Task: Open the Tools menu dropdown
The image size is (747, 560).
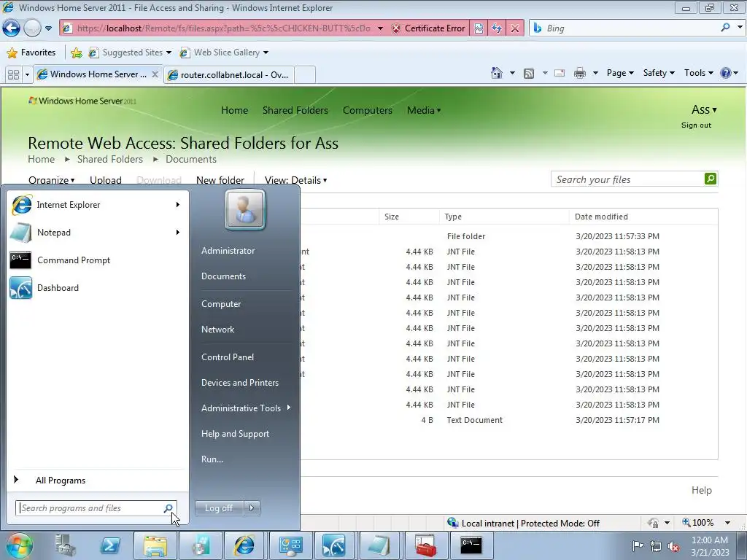Action: (x=698, y=73)
